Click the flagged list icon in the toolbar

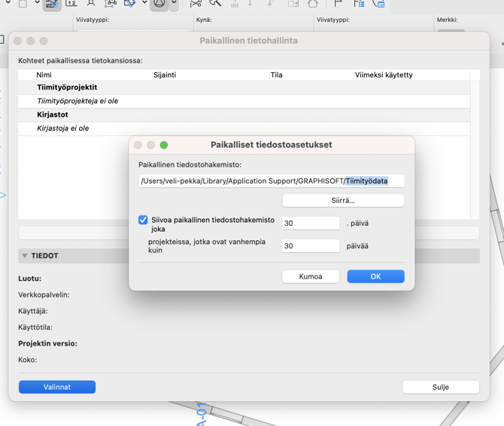tap(359, 4)
